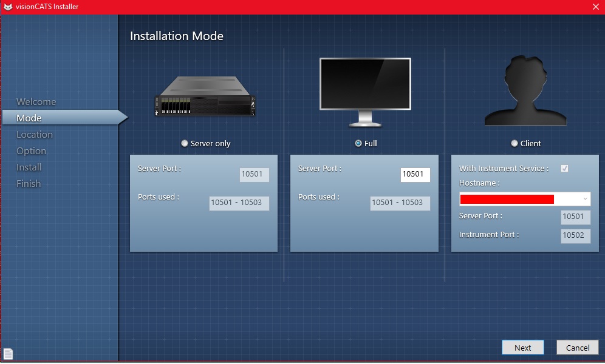Open the Option step in sidebar
The height and width of the screenshot is (364, 605).
click(31, 151)
